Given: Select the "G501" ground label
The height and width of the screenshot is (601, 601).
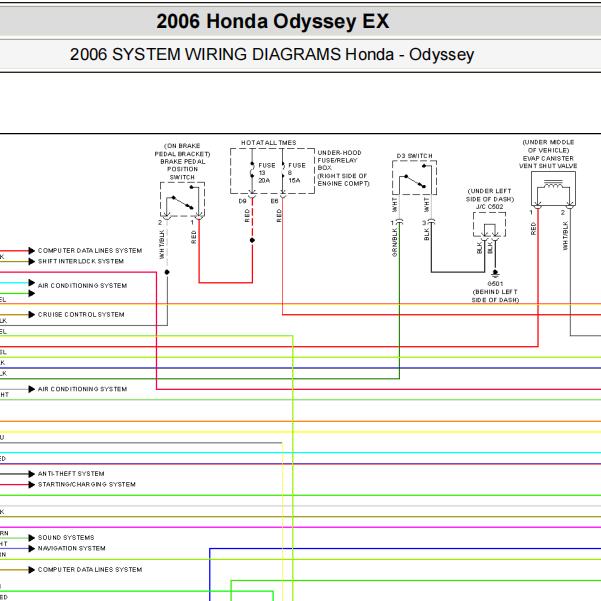Looking at the screenshot, I should 495,284.
